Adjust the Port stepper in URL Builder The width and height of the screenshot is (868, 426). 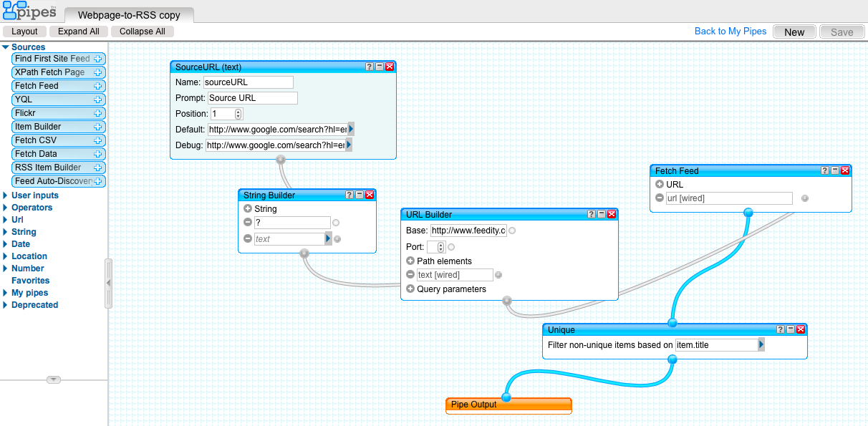click(440, 247)
